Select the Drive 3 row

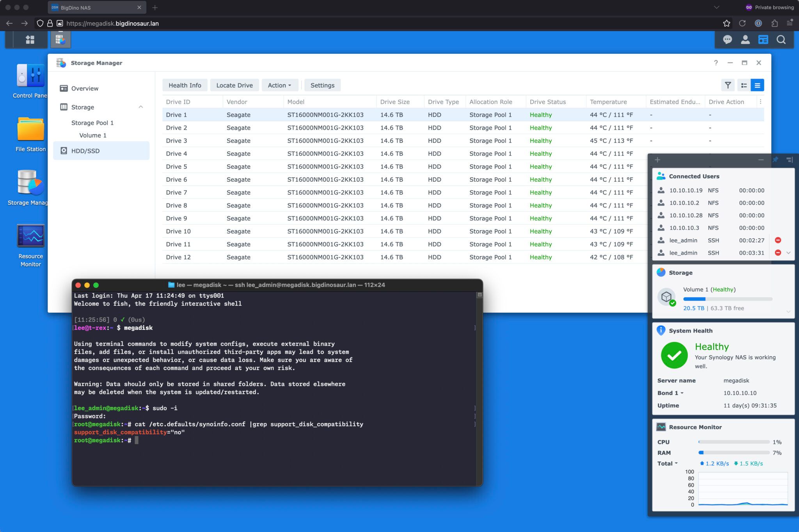click(x=463, y=141)
